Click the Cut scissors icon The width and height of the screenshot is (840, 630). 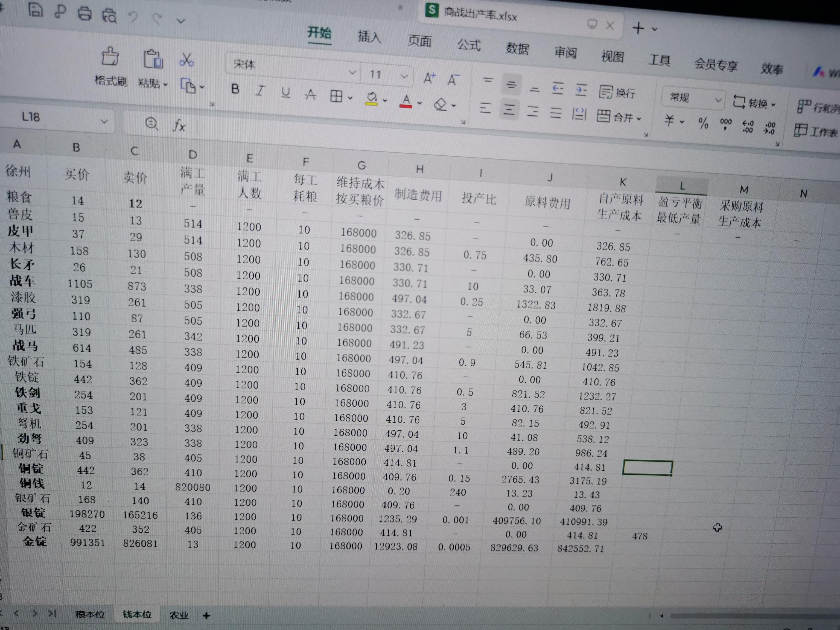[x=187, y=60]
